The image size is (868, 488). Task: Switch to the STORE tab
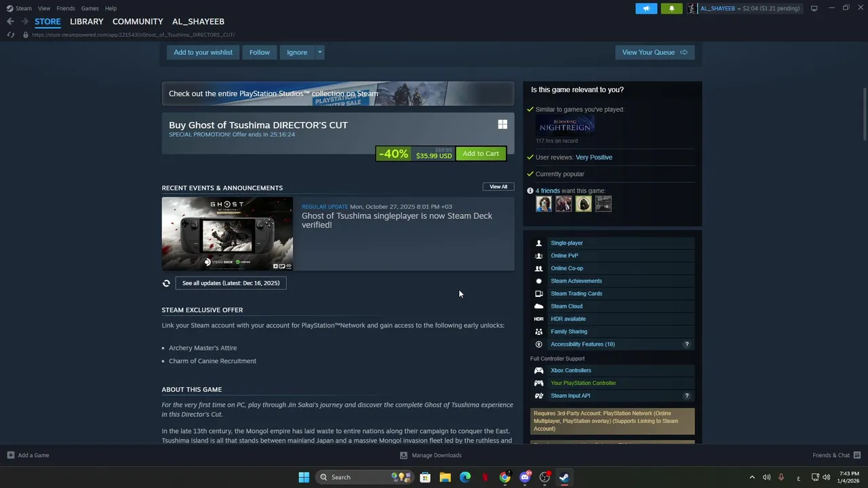coord(47,22)
